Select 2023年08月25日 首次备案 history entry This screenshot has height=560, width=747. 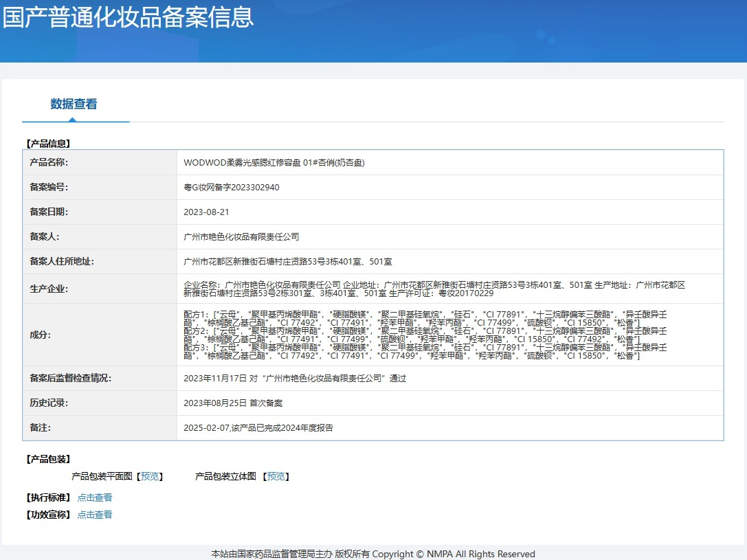[233, 403]
